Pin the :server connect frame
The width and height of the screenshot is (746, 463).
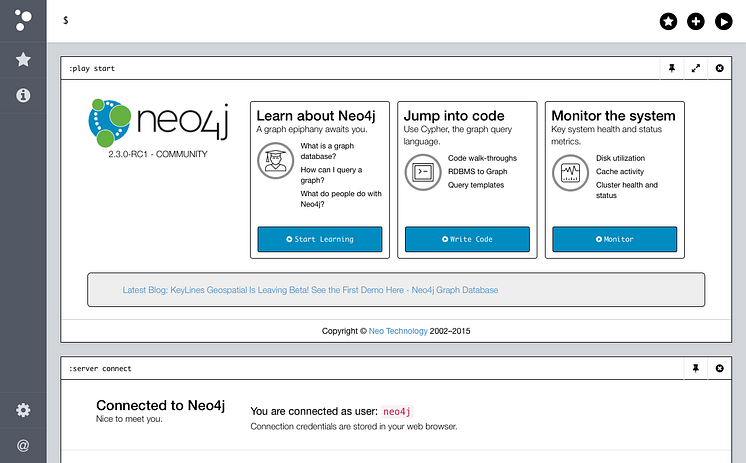(x=696, y=368)
